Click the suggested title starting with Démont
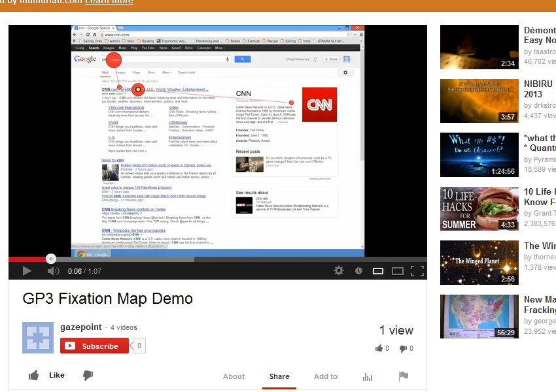The width and height of the screenshot is (556, 392). 540,35
